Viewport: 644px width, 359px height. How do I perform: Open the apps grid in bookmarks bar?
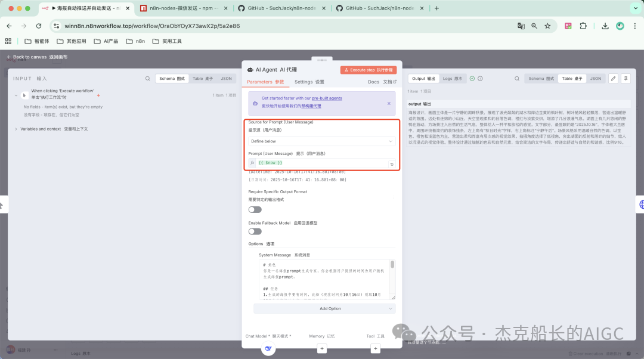[x=8, y=41]
